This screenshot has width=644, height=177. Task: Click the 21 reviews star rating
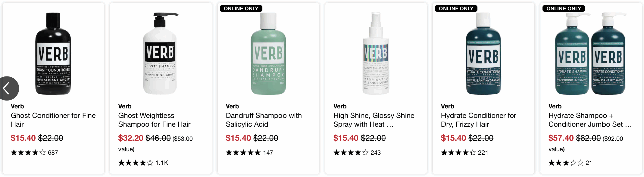(566, 163)
